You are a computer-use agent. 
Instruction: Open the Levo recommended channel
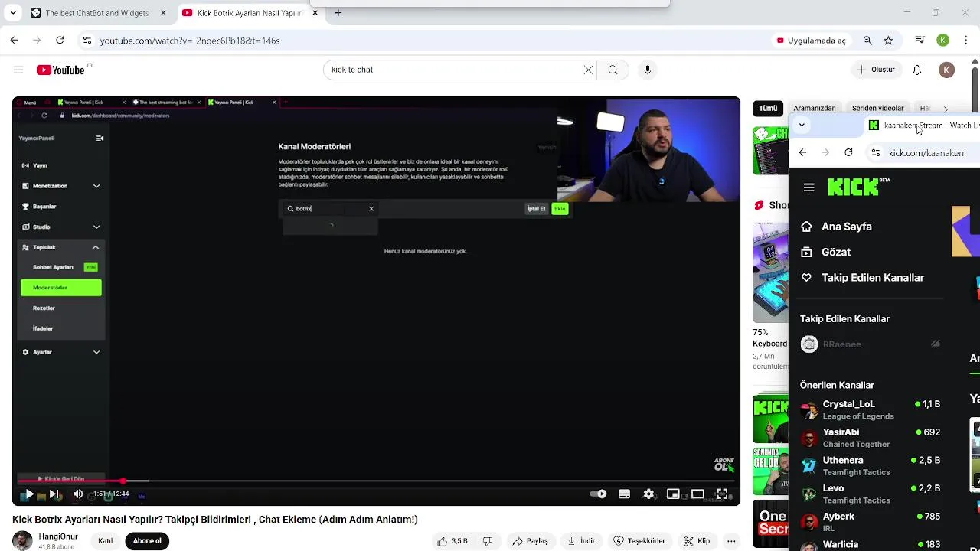click(x=870, y=494)
